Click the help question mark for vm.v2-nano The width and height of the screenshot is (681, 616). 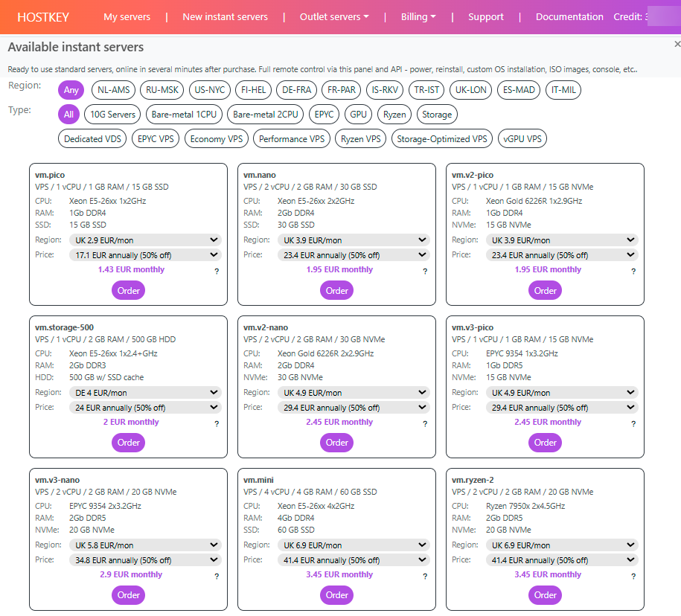pos(425,424)
